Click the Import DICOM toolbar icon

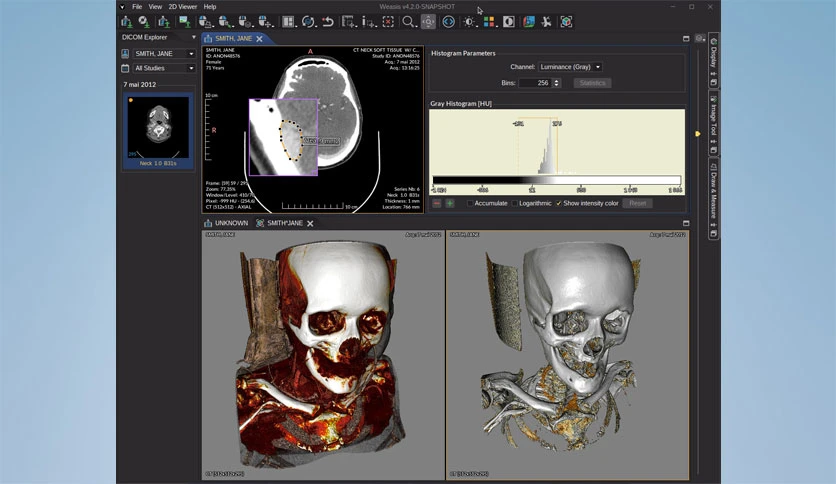127,22
